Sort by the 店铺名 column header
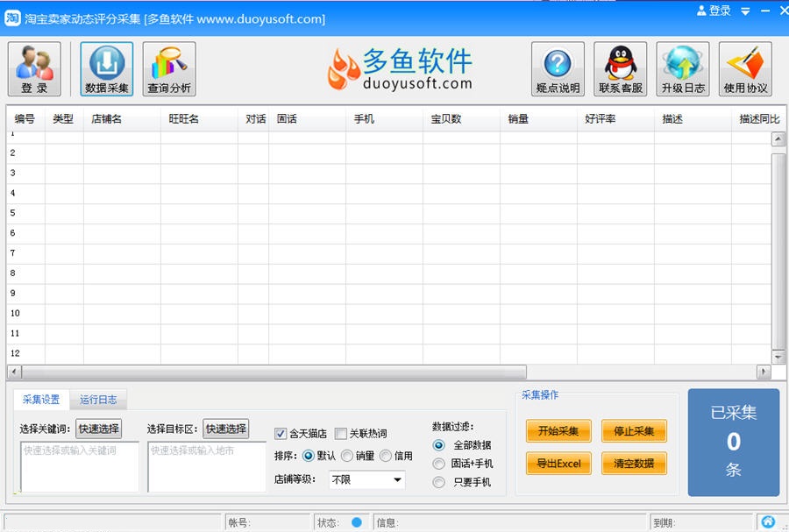 pos(122,119)
